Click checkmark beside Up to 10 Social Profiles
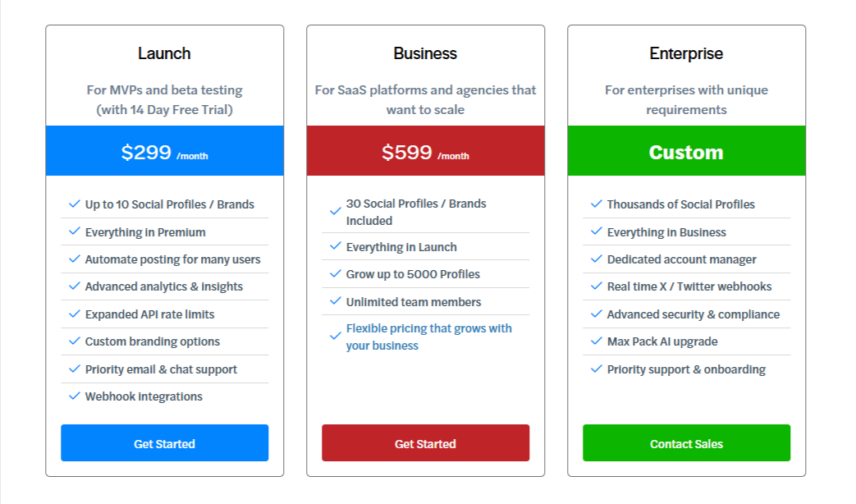The image size is (856, 504). pos(75,204)
